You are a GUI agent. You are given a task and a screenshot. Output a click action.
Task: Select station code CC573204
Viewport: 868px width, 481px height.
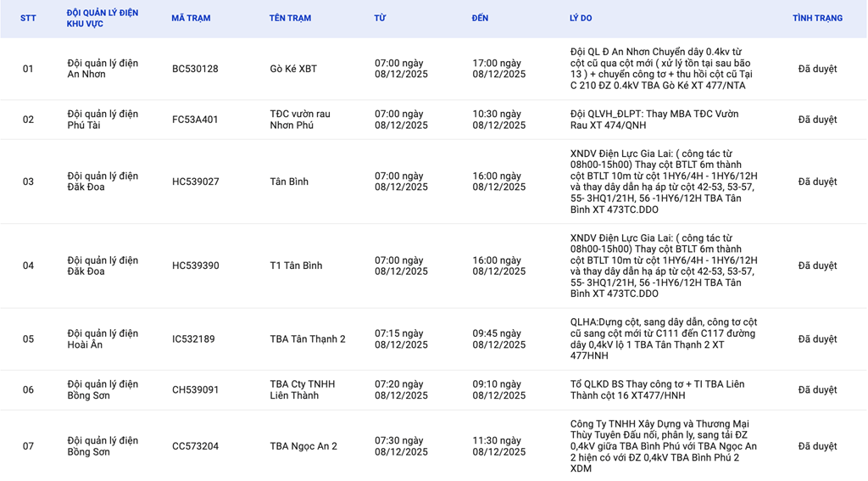pos(195,446)
